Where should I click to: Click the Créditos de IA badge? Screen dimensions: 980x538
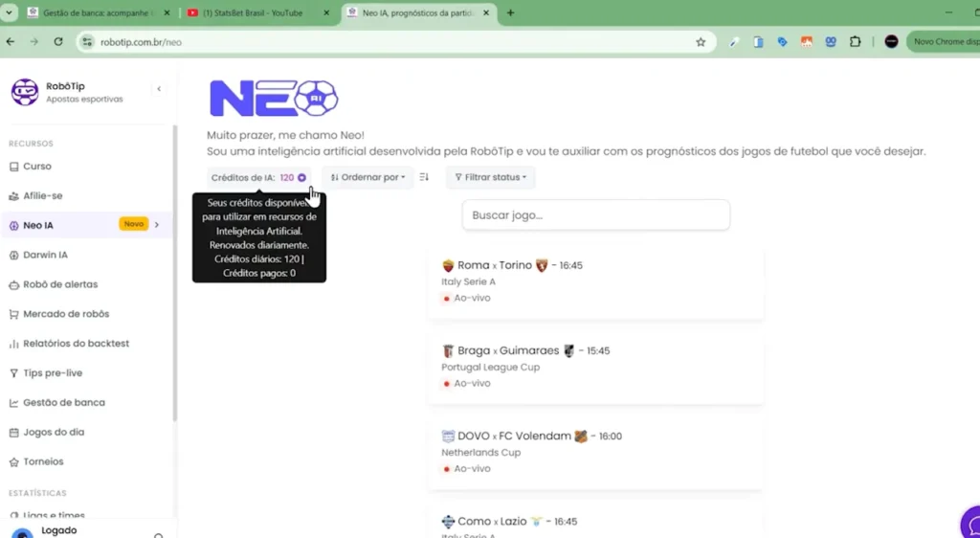[258, 177]
